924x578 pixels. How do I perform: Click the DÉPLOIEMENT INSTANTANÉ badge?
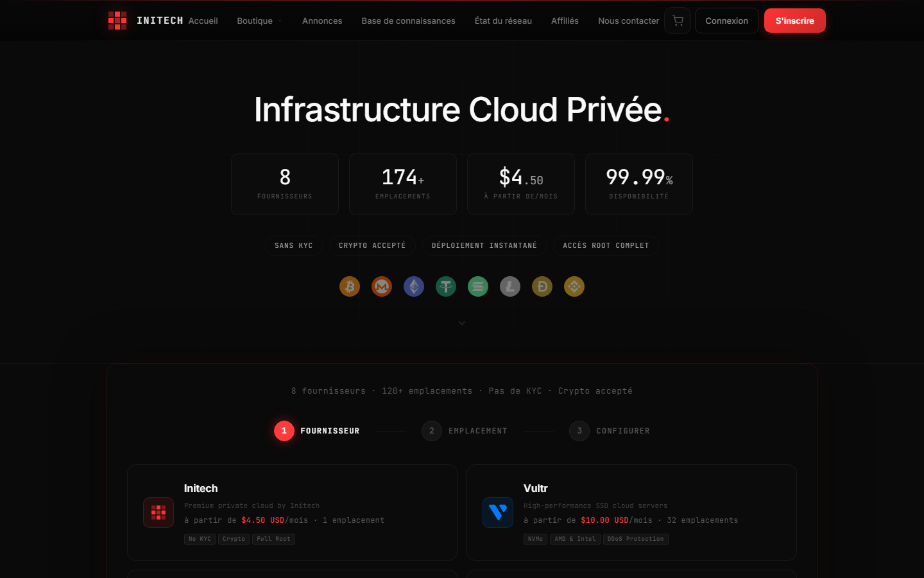pos(484,245)
